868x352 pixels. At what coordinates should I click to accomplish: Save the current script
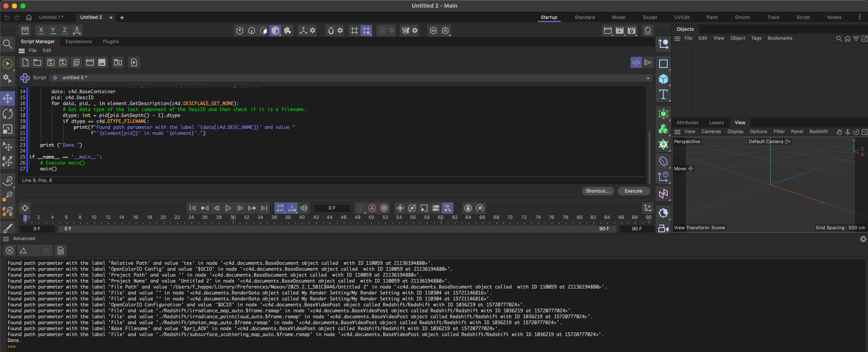point(51,62)
